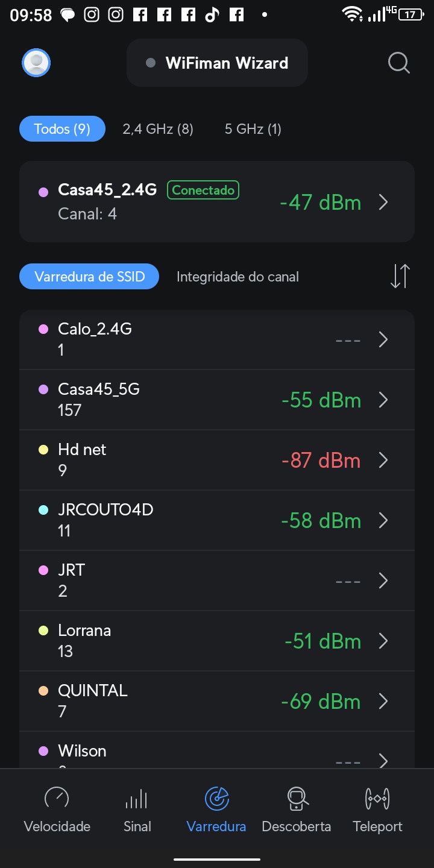Open the QUINTAL network row
Screen dimensions: 434x868
(217, 701)
